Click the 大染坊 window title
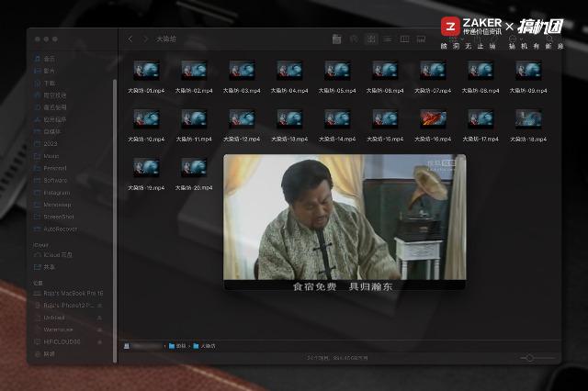This screenshot has width=588, height=391. point(165,39)
